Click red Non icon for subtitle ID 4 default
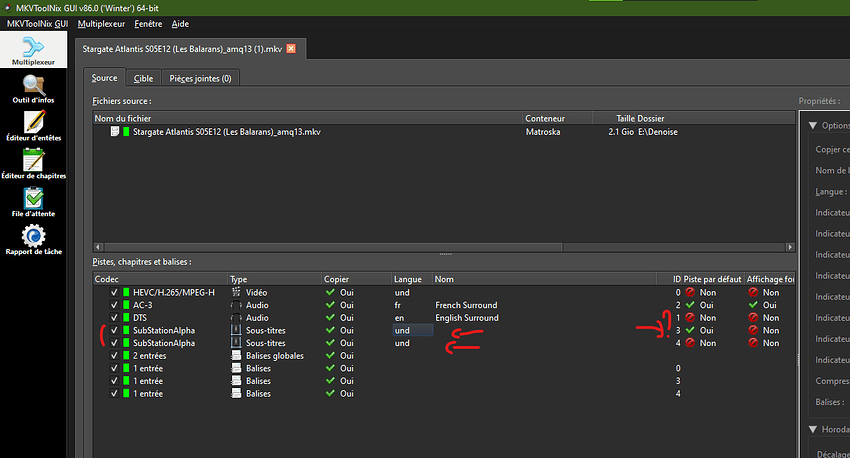 tap(690, 343)
